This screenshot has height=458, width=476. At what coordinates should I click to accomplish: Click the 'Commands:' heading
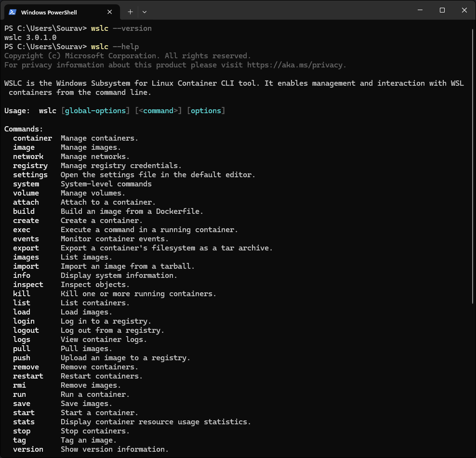coord(24,129)
